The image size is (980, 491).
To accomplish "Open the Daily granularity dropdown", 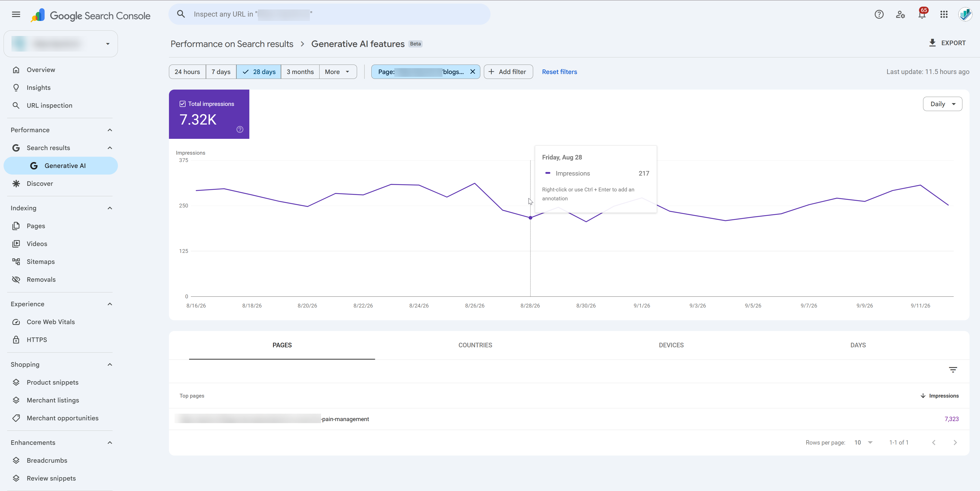I will click(942, 104).
